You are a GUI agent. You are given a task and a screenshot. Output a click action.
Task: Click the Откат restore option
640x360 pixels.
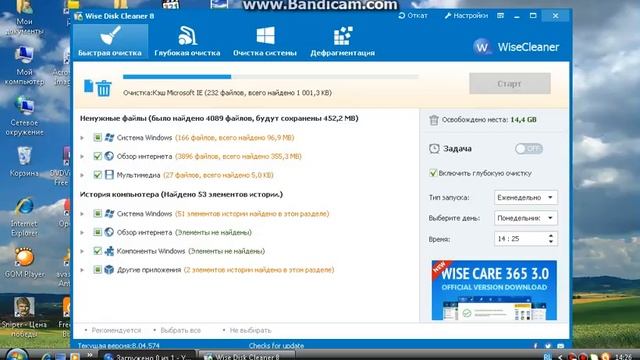(x=413, y=16)
